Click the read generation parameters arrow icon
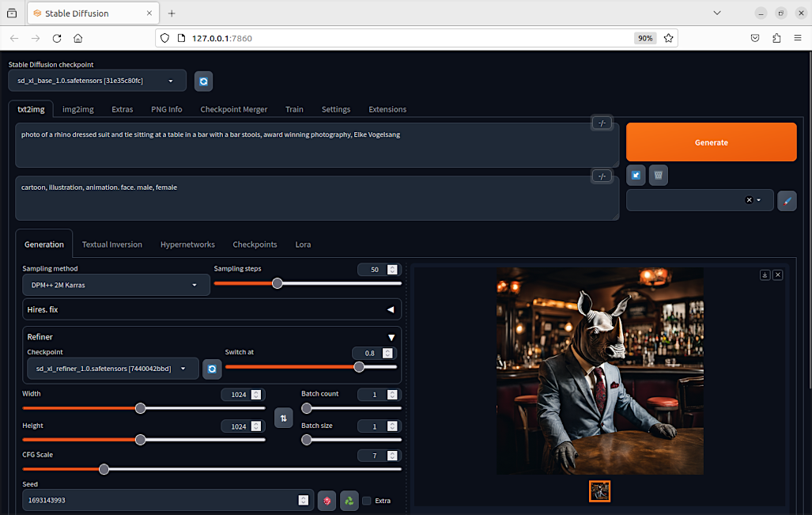 pos(636,175)
